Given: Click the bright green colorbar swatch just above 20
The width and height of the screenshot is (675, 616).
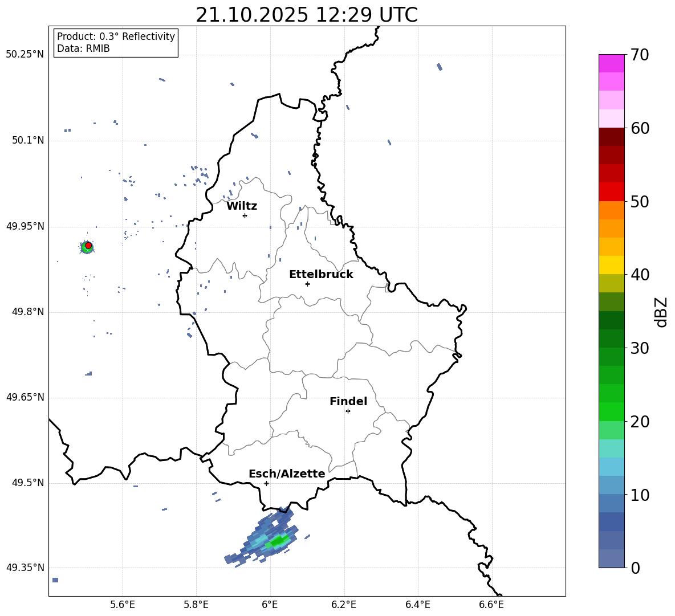Looking at the screenshot, I should click(x=612, y=411).
